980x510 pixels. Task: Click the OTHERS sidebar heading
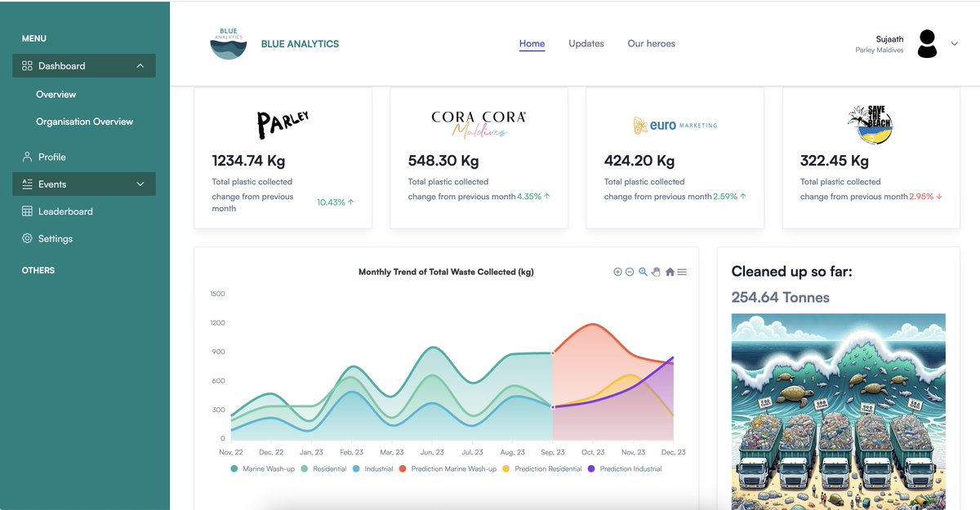coord(38,271)
